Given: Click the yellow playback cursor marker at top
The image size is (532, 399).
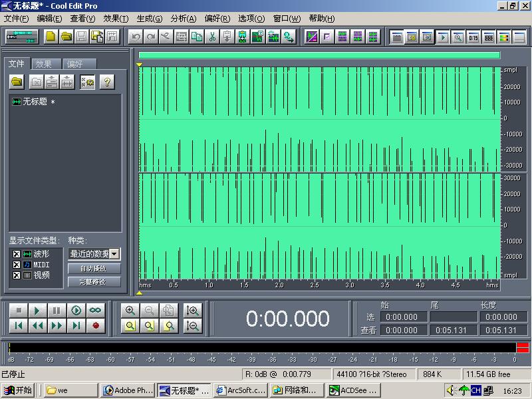Looking at the screenshot, I should point(139,64).
